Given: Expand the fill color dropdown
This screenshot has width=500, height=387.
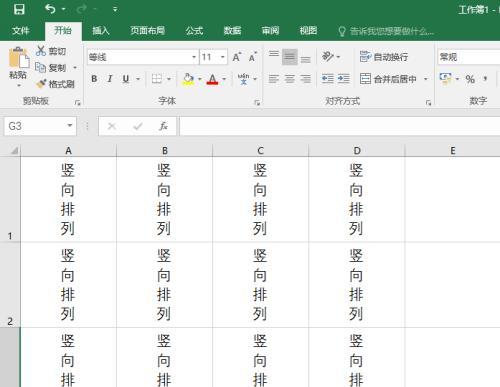Looking at the screenshot, I should point(200,79).
